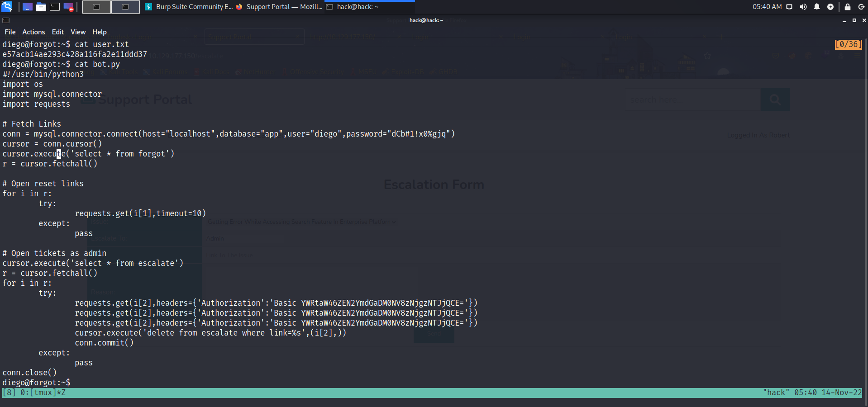Click the Firefox icon in the taskbar
868x407 pixels.
click(239, 7)
